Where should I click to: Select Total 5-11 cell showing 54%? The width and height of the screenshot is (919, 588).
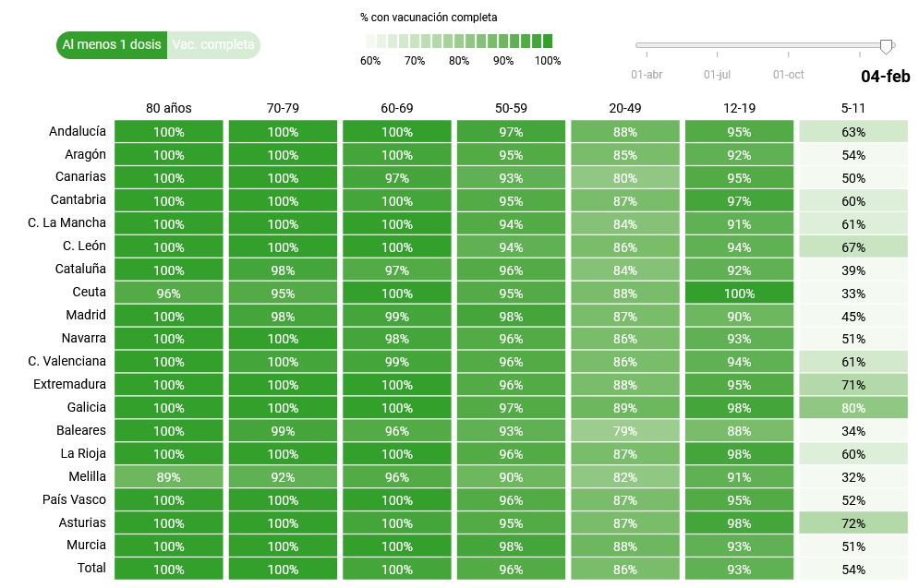coord(853,570)
